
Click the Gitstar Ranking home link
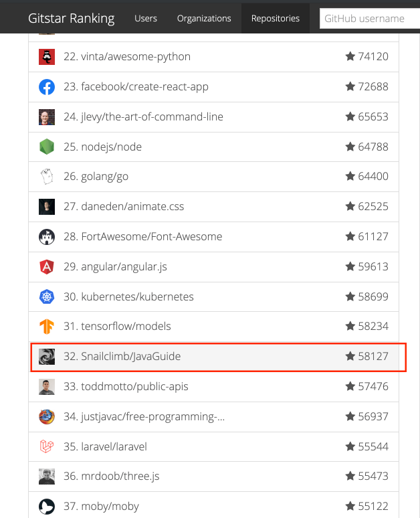point(72,18)
